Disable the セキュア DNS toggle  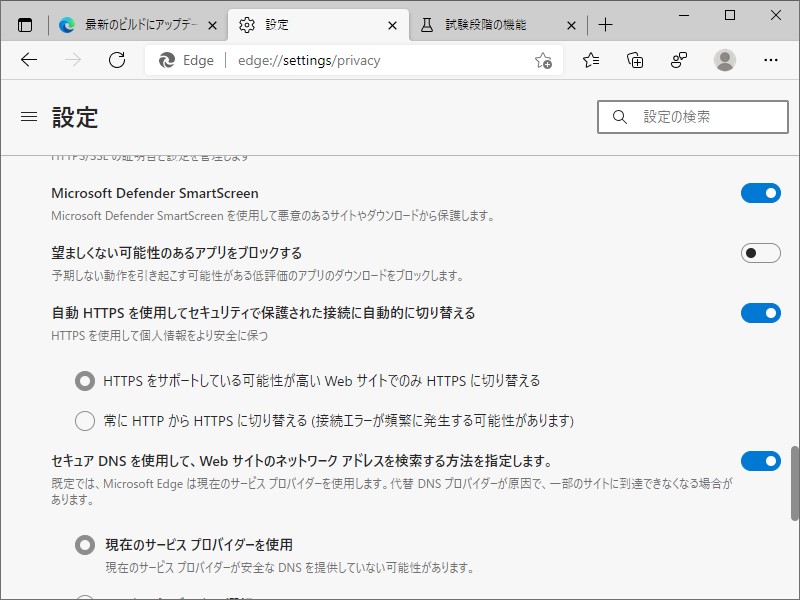click(761, 462)
